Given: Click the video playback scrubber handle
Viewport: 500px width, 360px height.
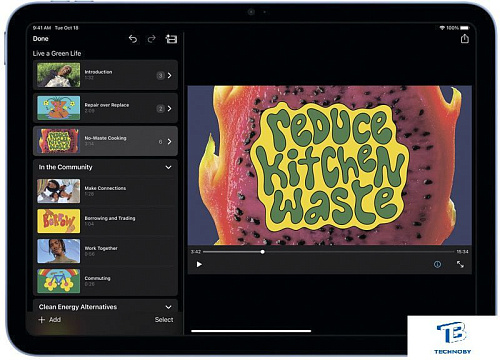Looking at the screenshot, I should (263, 252).
